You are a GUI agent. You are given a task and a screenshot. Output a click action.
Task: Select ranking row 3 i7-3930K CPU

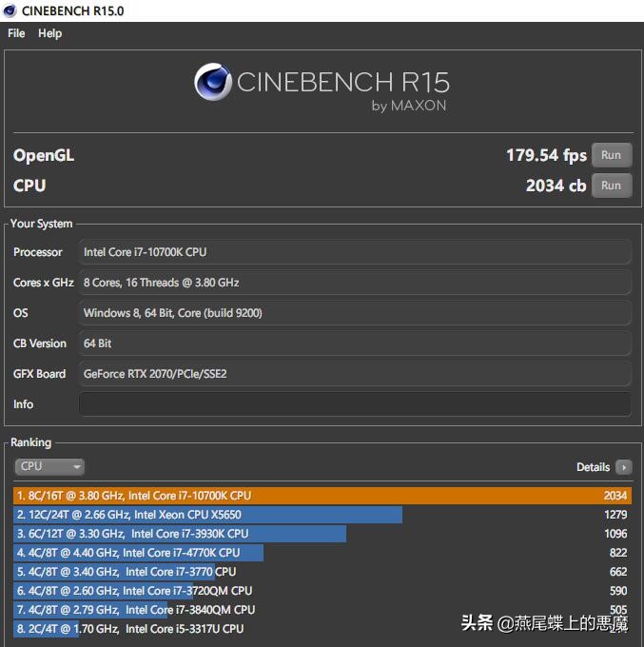pyautogui.click(x=322, y=534)
